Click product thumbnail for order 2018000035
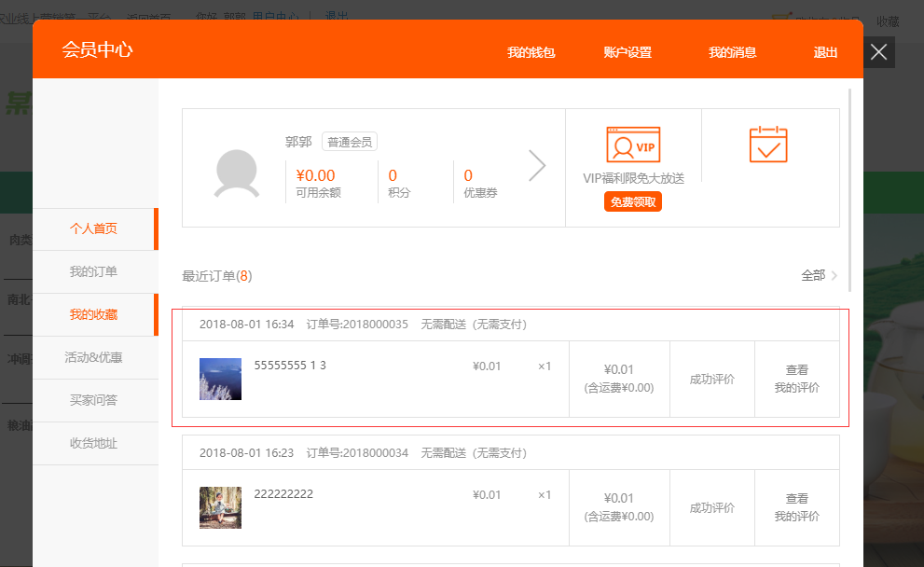 (220, 379)
